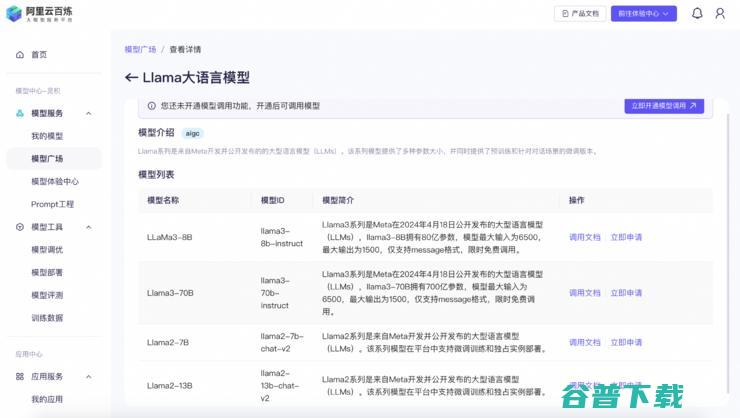The width and height of the screenshot is (740, 418).
Task: Click the 应用服务 sidebar icon
Action: tap(20, 376)
